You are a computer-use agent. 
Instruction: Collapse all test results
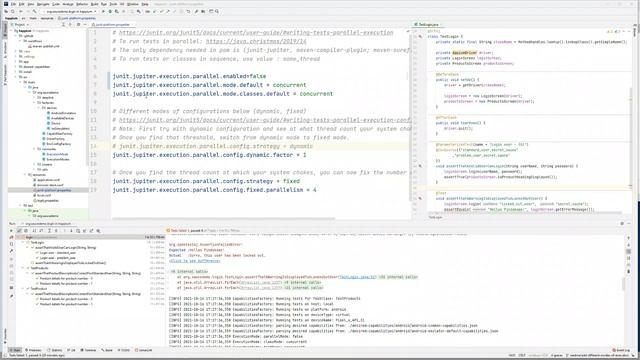pyautogui.click(x=56, y=231)
